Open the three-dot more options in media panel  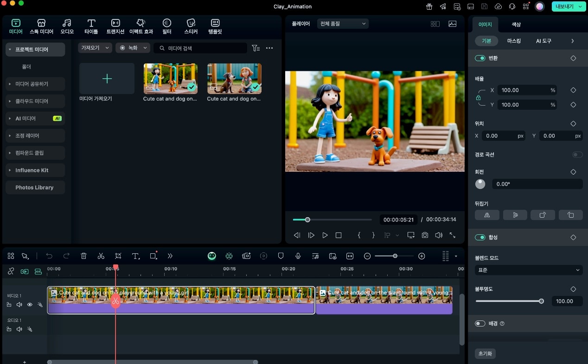pyautogui.click(x=269, y=48)
